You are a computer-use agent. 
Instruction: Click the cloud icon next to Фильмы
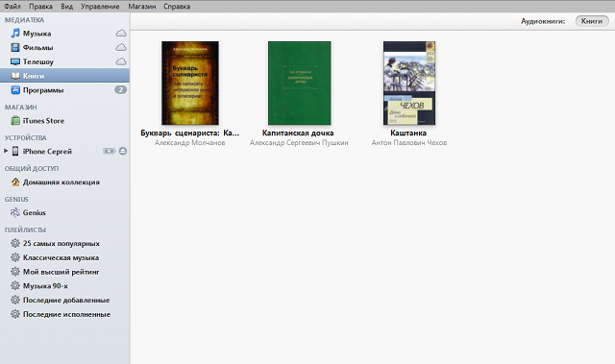(121, 47)
